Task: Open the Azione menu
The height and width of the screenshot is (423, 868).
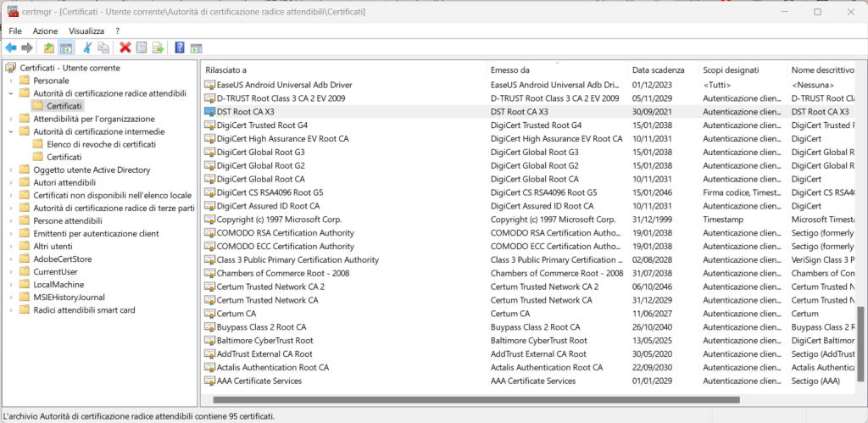Action: (x=45, y=31)
